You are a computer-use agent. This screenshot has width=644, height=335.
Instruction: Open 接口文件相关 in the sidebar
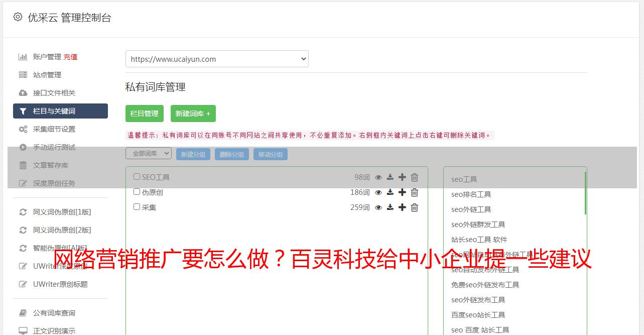tap(54, 93)
